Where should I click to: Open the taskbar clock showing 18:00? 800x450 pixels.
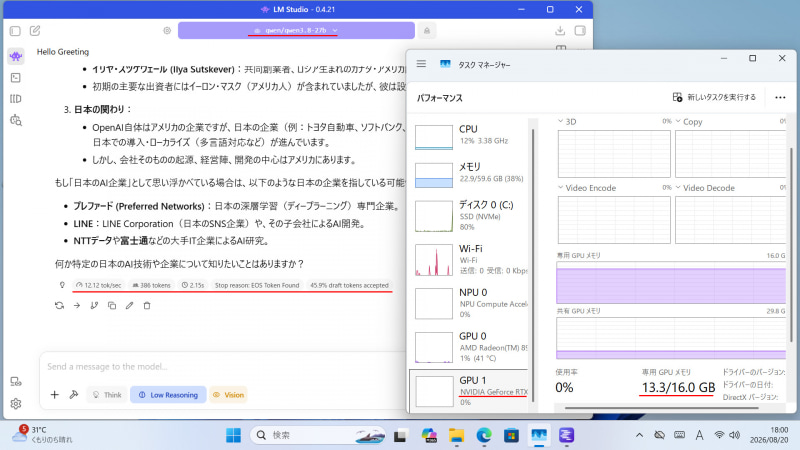pyautogui.click(x=768, y=435)
